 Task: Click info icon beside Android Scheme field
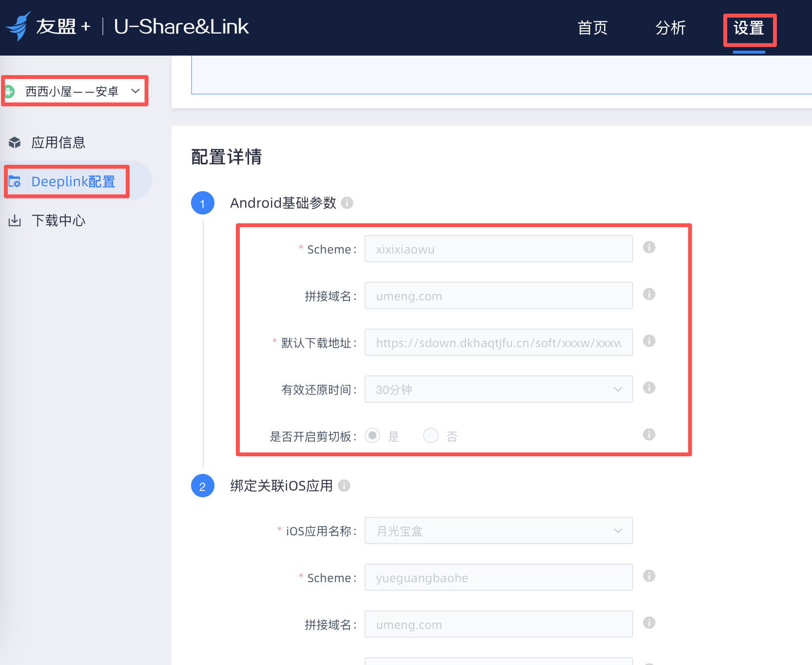[649, 247]
